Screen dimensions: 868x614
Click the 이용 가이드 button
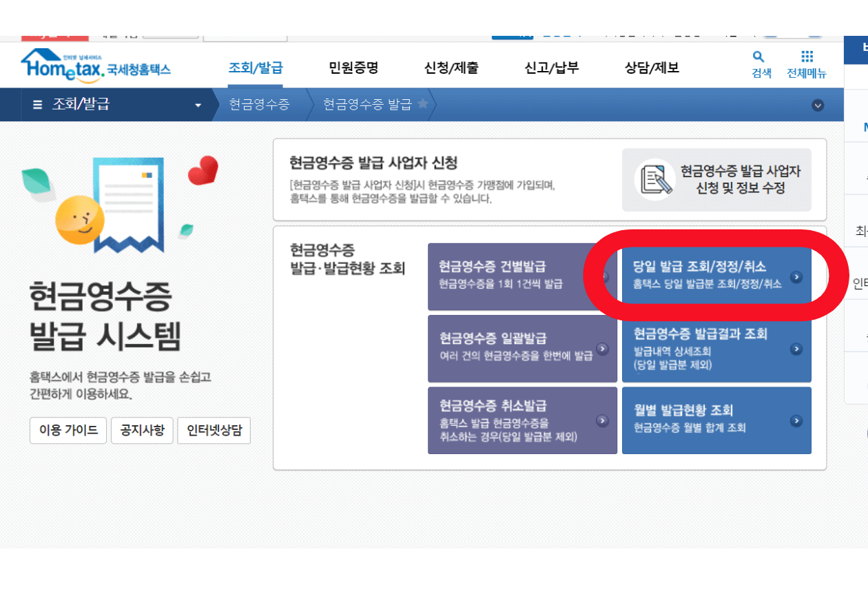68,431
